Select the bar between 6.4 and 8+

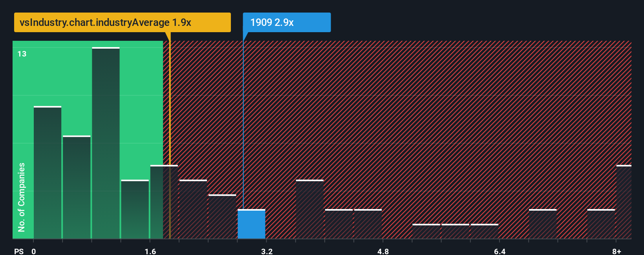point(543,224)
